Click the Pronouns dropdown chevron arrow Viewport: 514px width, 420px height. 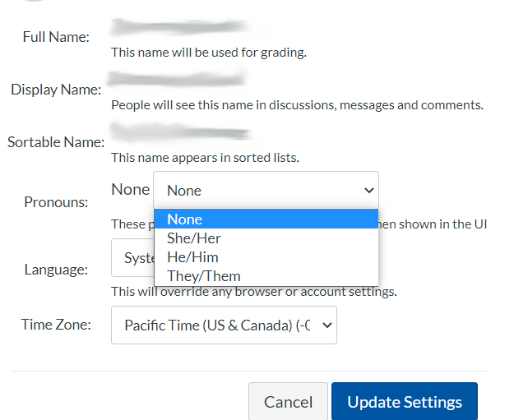click(x=368, y=191)
